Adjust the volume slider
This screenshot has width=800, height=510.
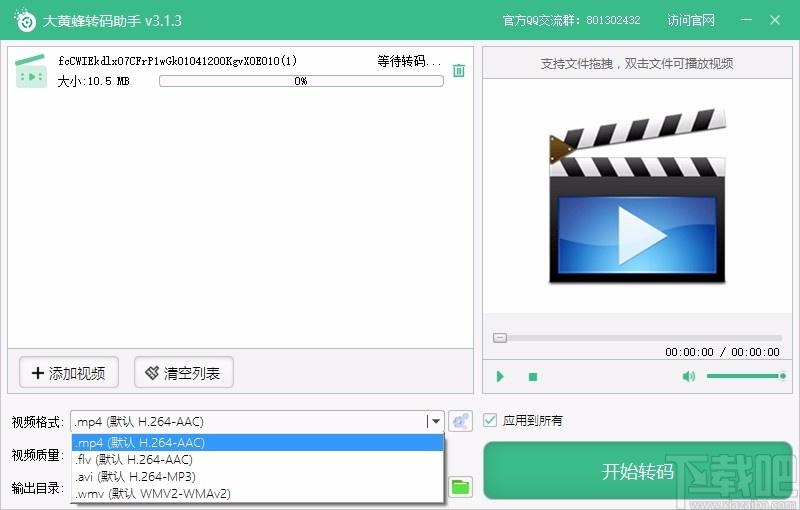tap(745, 376)
